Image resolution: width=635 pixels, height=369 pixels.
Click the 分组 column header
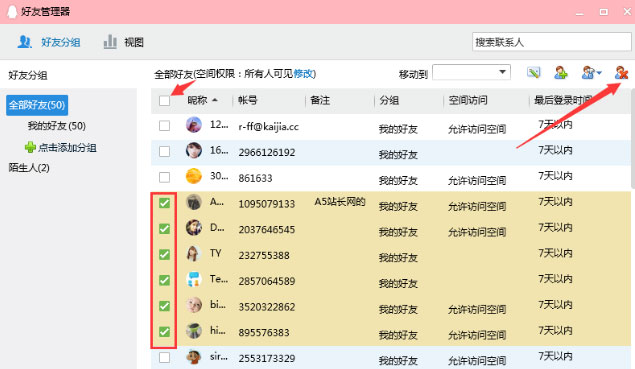389,100
